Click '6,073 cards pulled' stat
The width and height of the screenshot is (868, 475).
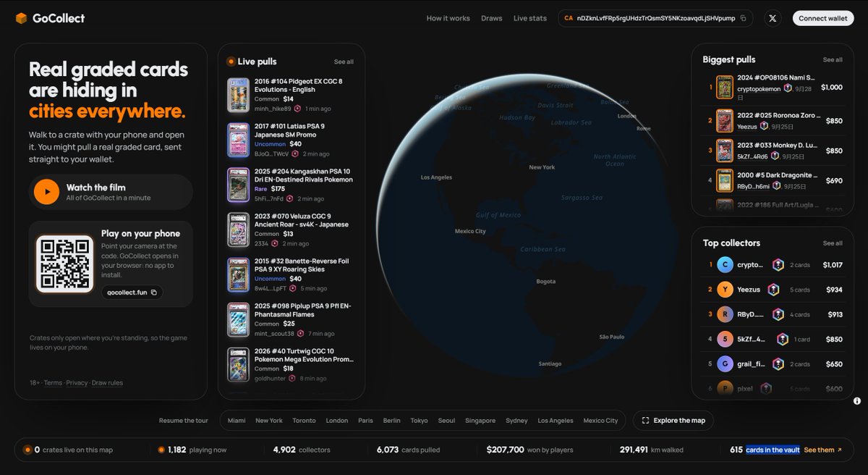[408, 450]
